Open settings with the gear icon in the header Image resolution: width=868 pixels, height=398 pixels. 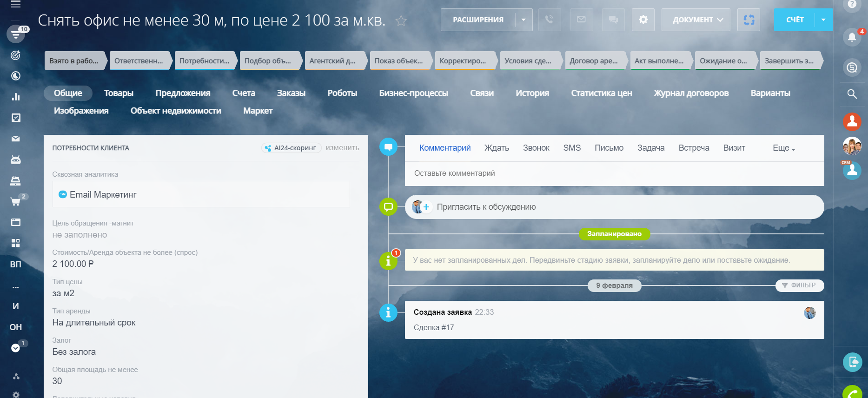click(643, 20)
